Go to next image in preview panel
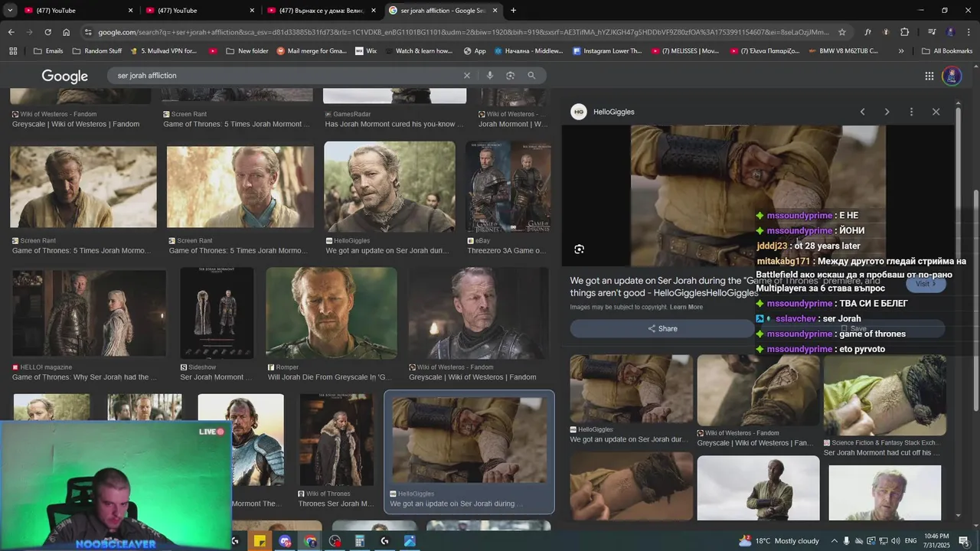The width and height of the screenshot is (980, 551). (x=887, y=112)
